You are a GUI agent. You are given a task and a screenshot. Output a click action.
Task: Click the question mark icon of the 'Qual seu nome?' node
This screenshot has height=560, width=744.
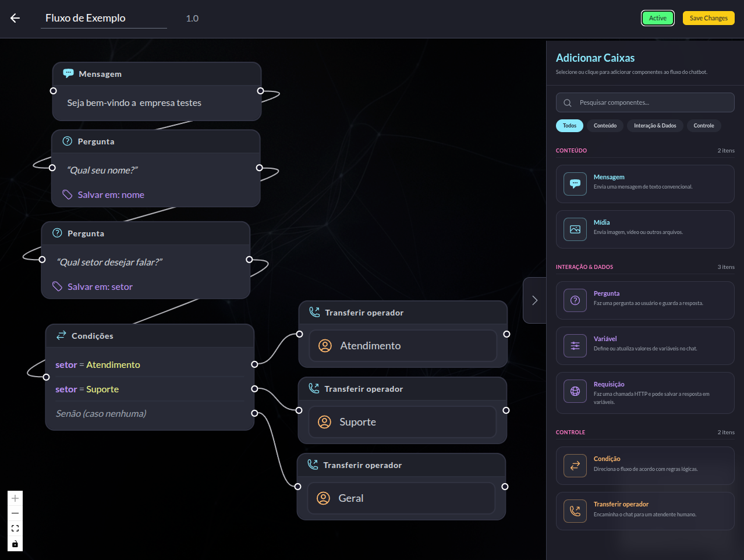click(x=67, y=141)
